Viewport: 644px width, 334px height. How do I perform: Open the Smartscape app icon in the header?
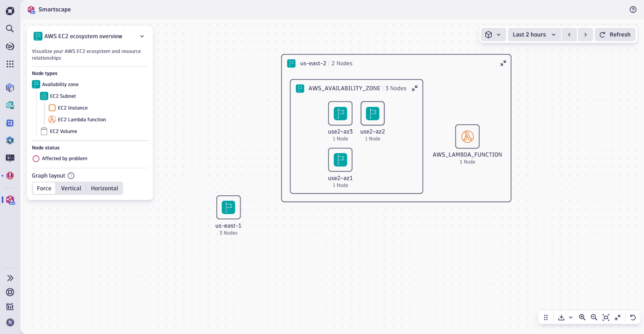(x=31, y=9)
